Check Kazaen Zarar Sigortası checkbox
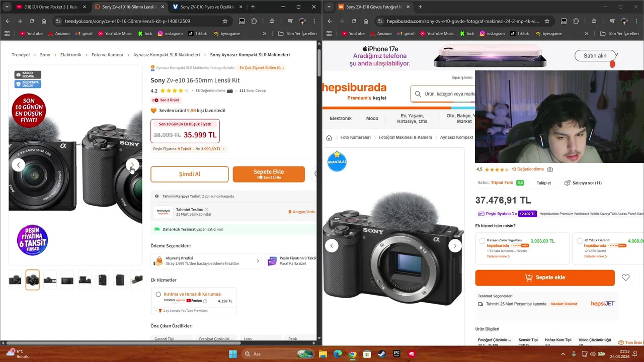Screen dimensions: 644x362 (482, 241)
